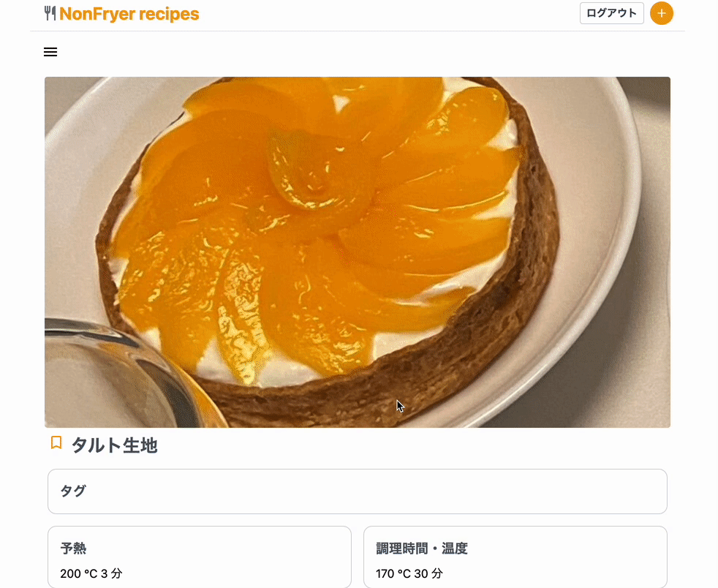Click the タグ heading label
Viewport: 718px width, 588px height.
tap(73, 491)
